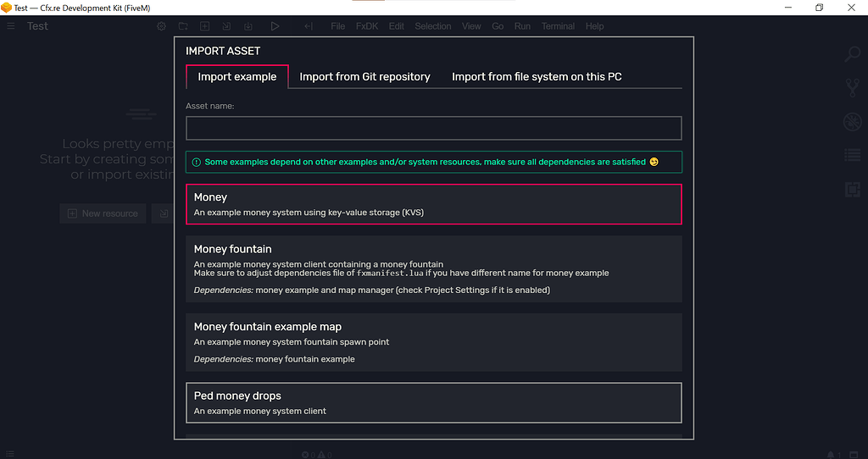Click the New resource button
Screen dimensions: 868x459
point(103,213)
